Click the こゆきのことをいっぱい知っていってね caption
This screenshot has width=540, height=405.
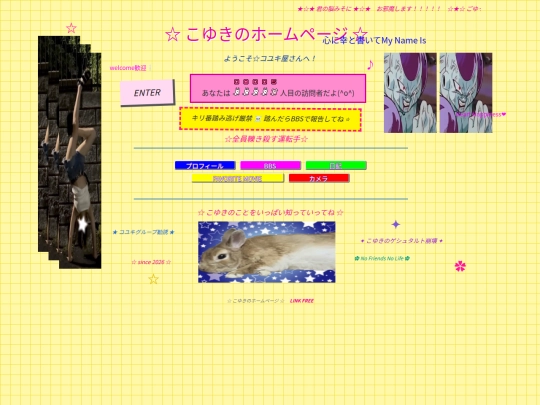[271, 212]
